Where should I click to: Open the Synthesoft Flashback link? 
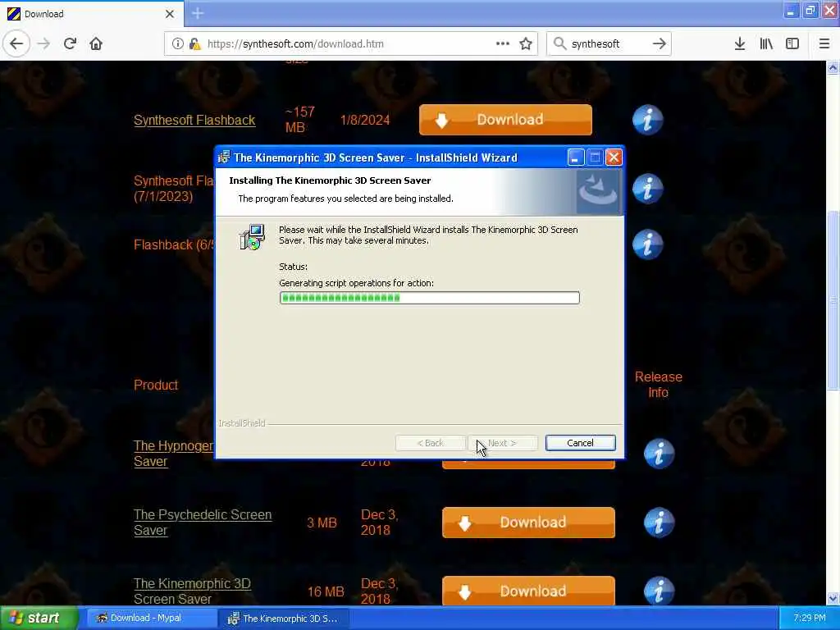click(x=194, y=120)
